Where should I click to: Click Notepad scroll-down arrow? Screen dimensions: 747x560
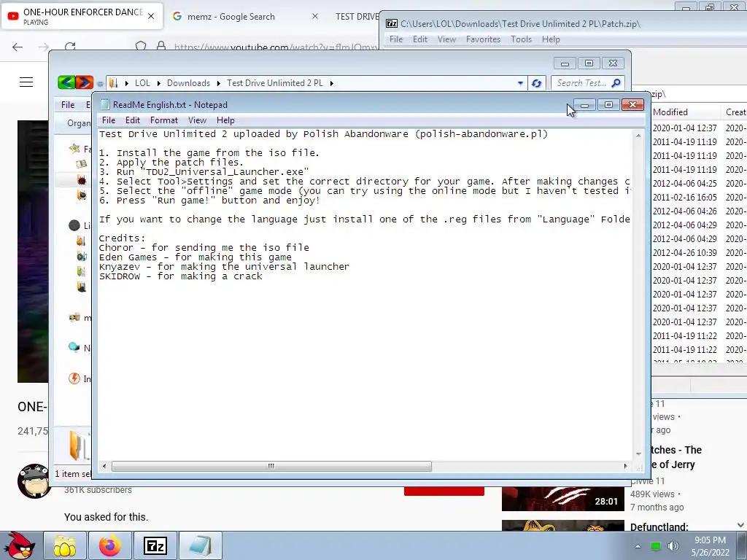point(638,454)
